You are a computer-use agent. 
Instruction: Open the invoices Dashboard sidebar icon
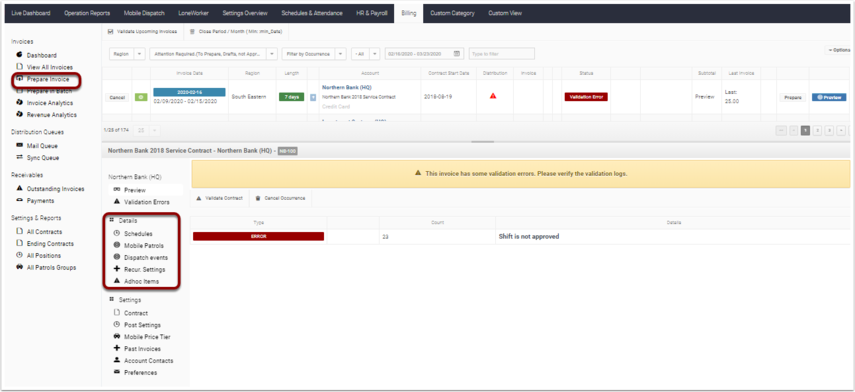click(x=19, y=55)
